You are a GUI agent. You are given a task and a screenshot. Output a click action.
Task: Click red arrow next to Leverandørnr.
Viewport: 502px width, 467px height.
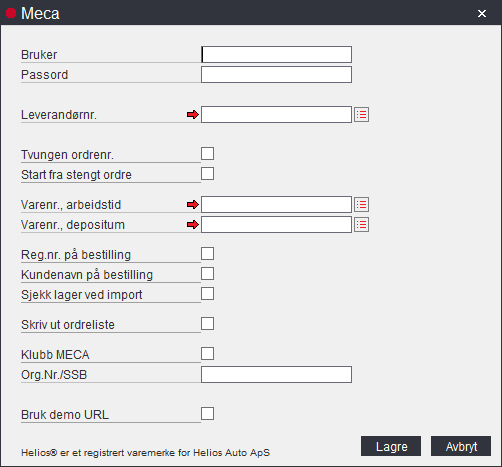(193, 115)
